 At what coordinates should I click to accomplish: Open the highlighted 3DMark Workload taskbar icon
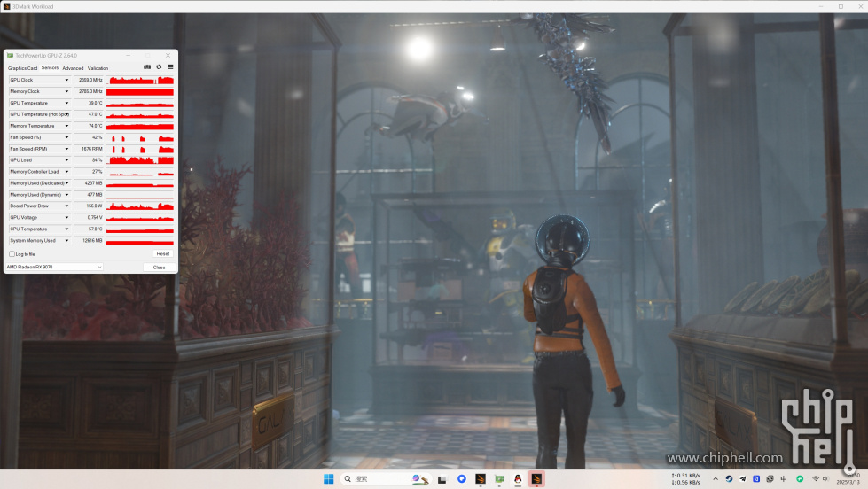(536, 479)
